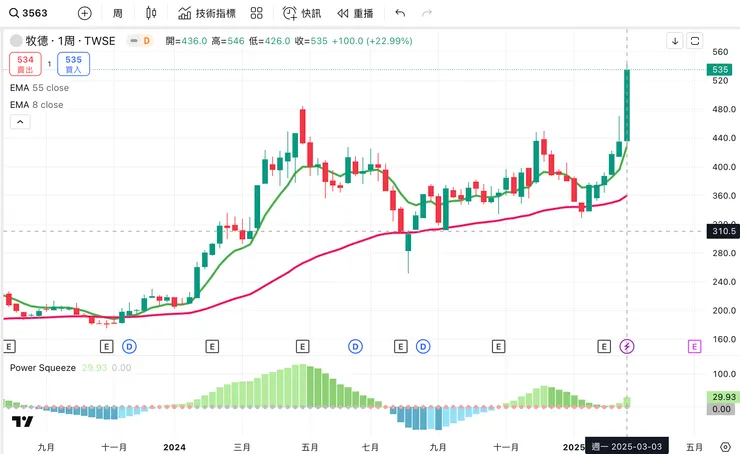Image resolution: width=740 pixels, height=454 pixels.
Task: Click the redo arrow icon
Action: click(x=427, y=13)
